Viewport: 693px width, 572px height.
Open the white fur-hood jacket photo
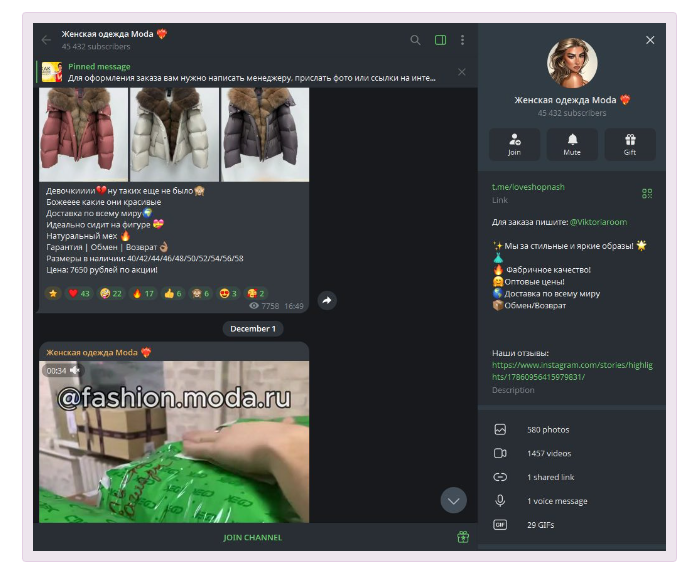tap(174, 134)
